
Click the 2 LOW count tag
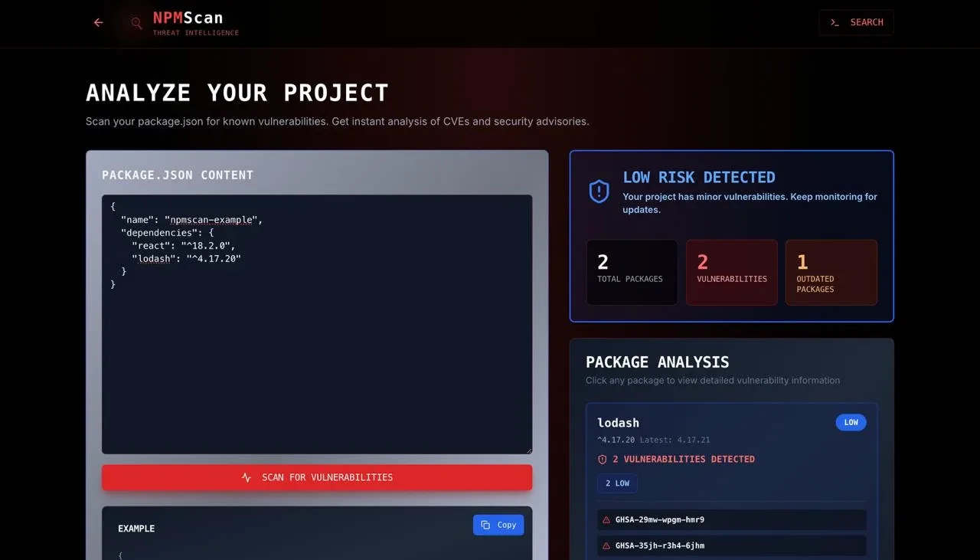tap(617, 483)
